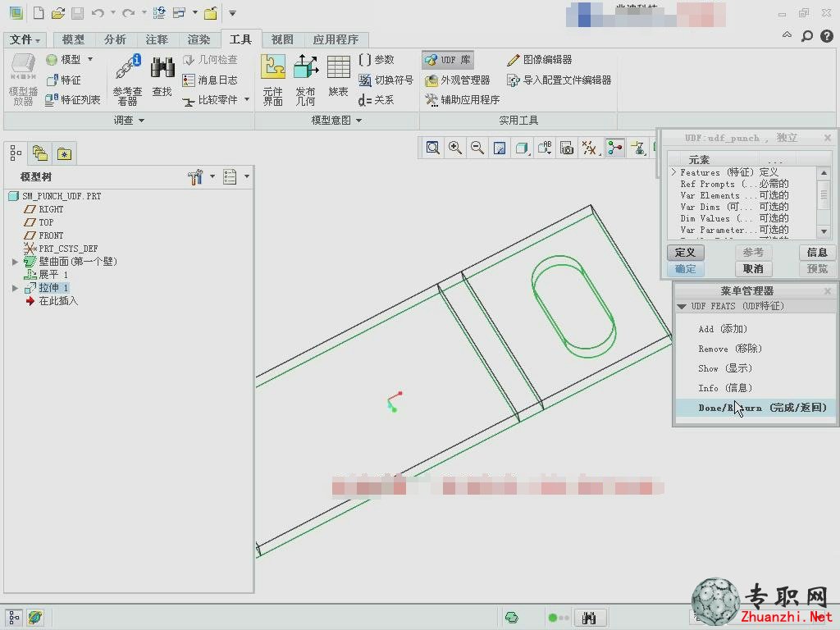Image resolution: width=840 pixels, height=630 pixels.
Task: Create a new file from quick access toolbar
Action: 39,13
